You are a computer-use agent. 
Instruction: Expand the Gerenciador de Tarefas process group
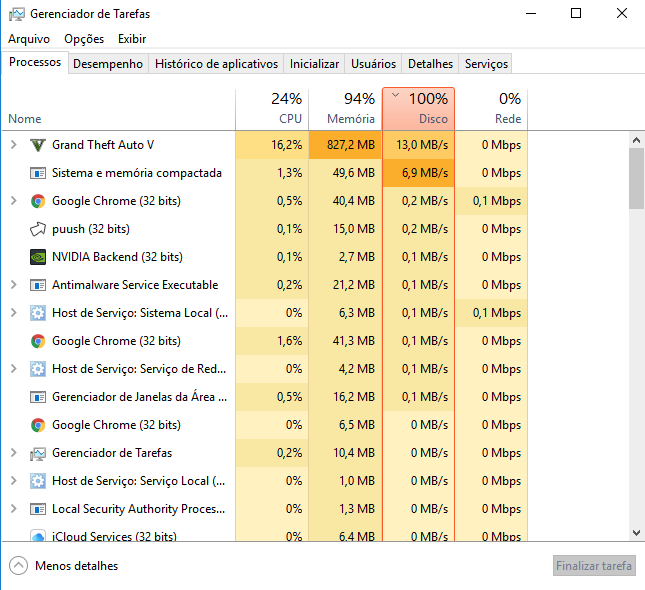click(14, 453)
